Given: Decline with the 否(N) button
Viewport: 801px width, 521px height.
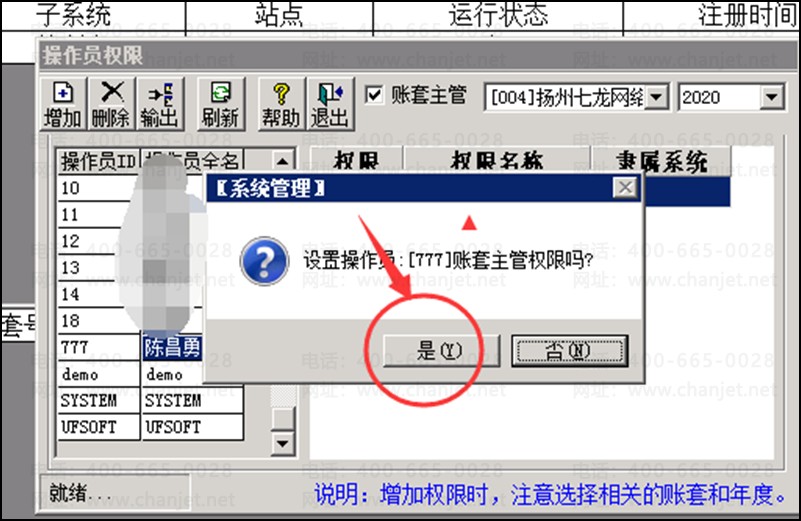Looking at the screenshot, I should click(570, 350).
